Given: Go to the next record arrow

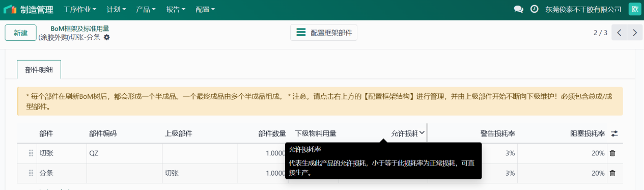Looking at the screenshot, I should pyautogui.click(x=634, y=33).
